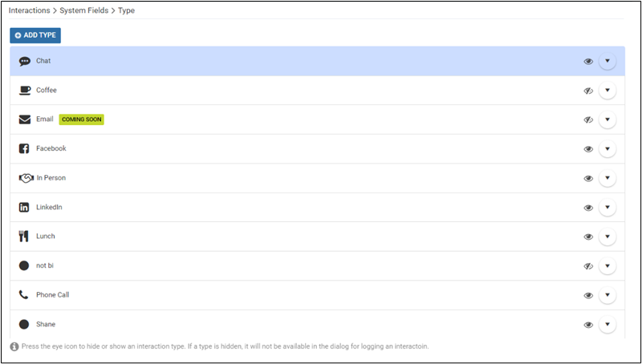Open the In Person row dropdown arrow
Screen dimensions: 642x364
[607, 178]
